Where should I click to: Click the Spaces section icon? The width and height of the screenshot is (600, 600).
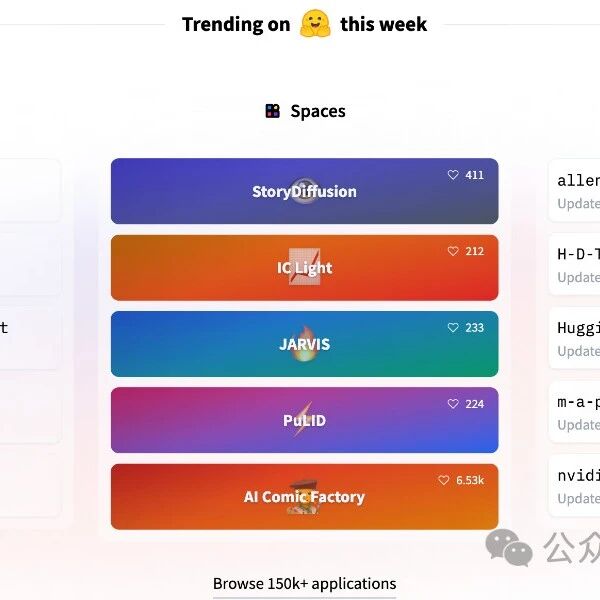(x=273, y=111)
